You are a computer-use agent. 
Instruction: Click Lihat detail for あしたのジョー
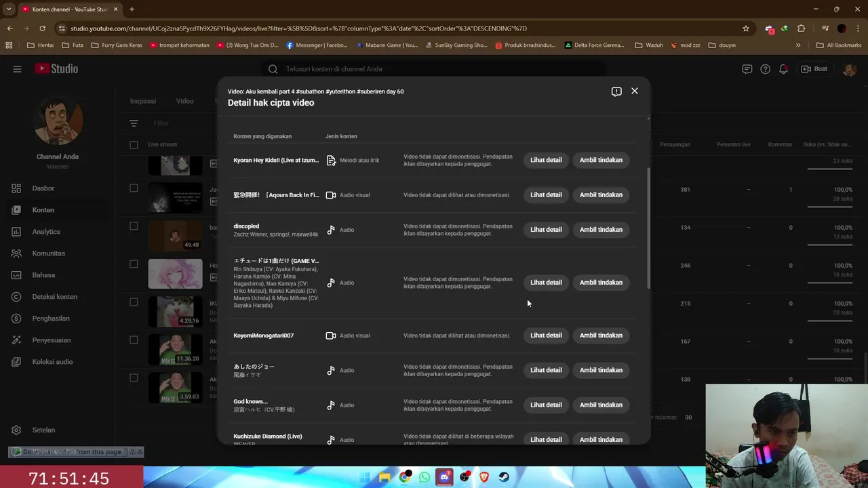pos(546,370)
